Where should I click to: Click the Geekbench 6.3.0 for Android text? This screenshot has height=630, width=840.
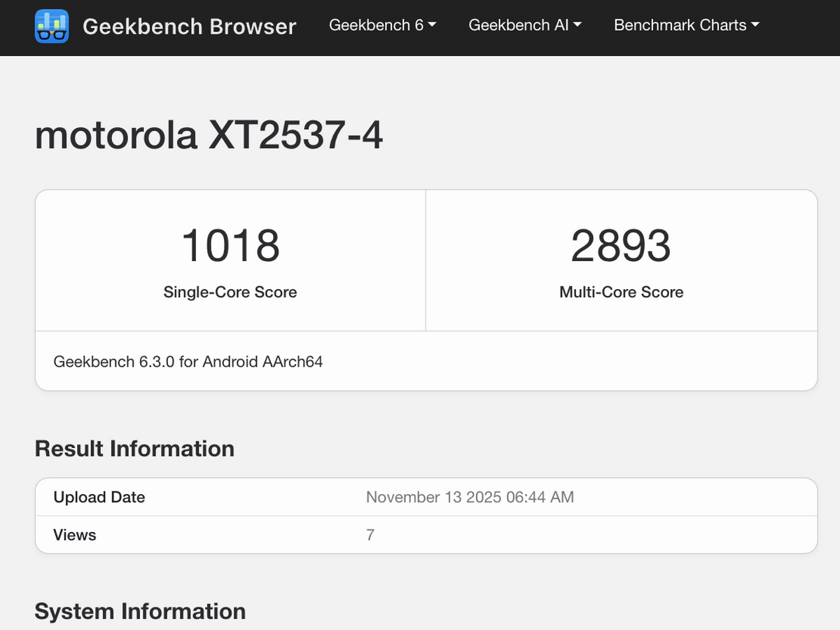tap(188, 362)
